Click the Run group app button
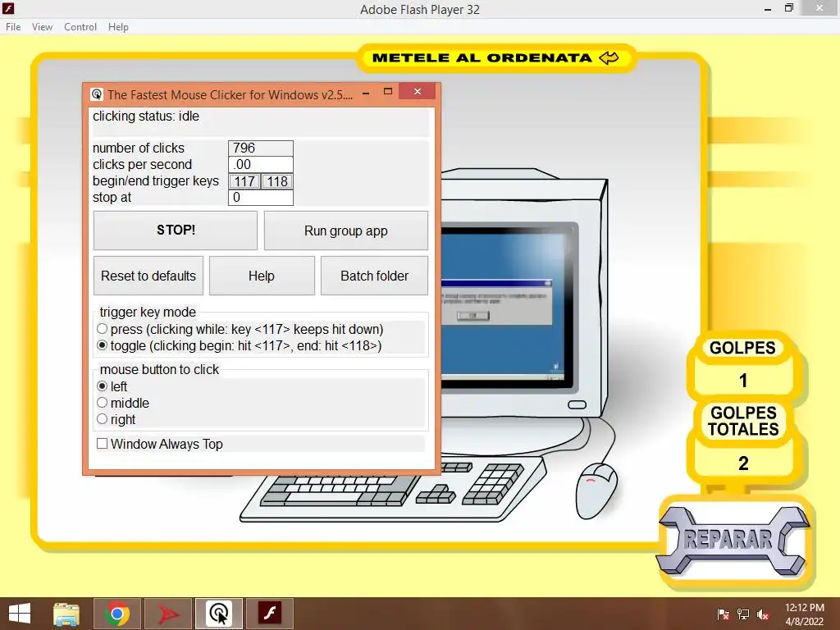840x630 pixels. pyautogui.click(x=346, y=231)
